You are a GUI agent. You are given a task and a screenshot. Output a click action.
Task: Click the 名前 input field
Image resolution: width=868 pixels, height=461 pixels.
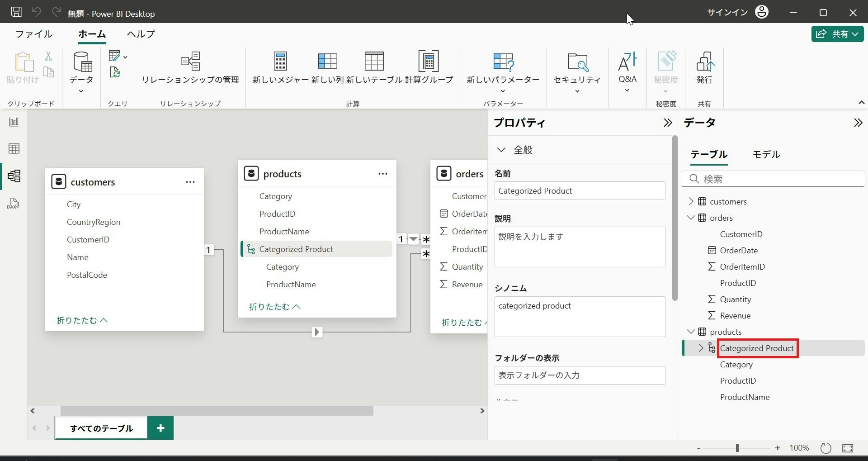tap(580, 190)
